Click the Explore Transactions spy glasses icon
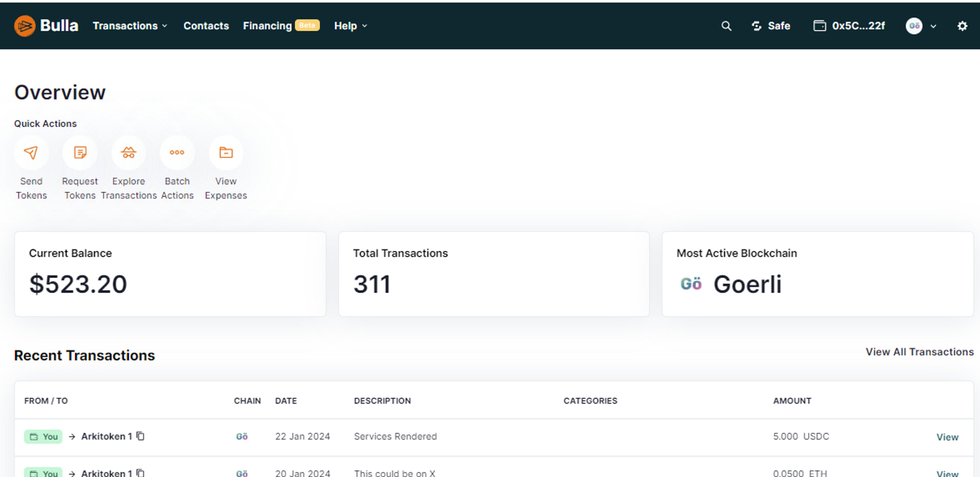 (129, 153)
